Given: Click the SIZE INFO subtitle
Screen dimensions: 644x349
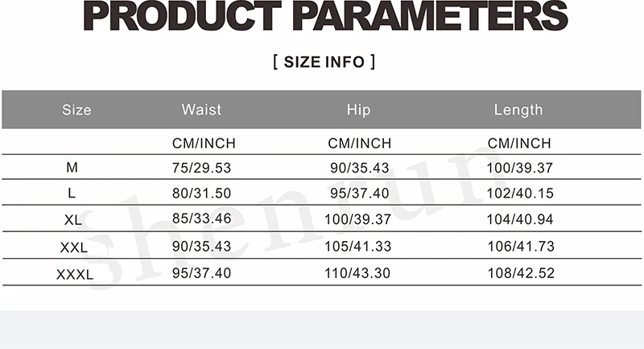Looking at the screenshot, I should point(324,62).
